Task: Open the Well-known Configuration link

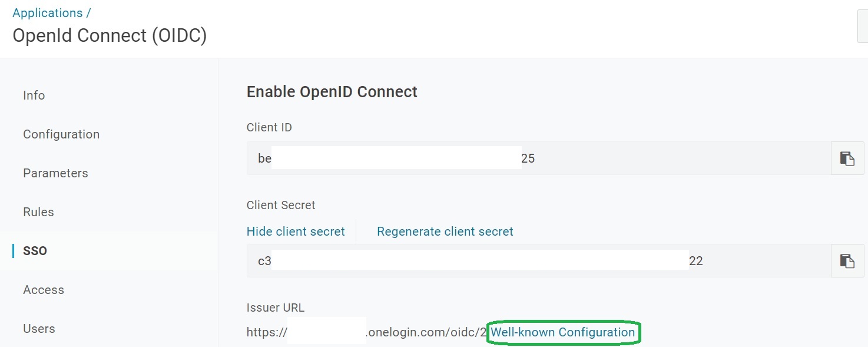Action: (563, 332)
